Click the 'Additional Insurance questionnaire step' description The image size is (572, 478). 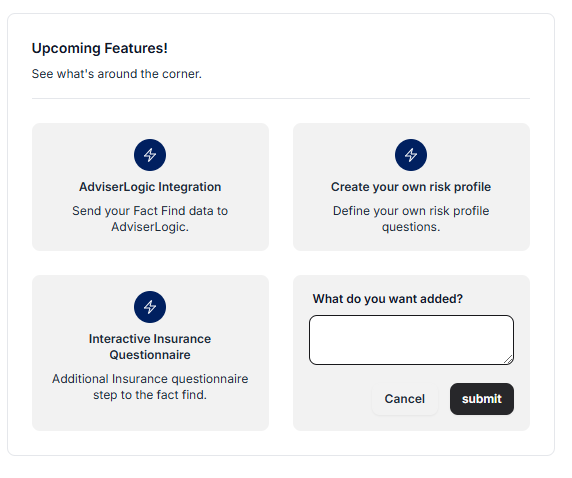point(150,387)
